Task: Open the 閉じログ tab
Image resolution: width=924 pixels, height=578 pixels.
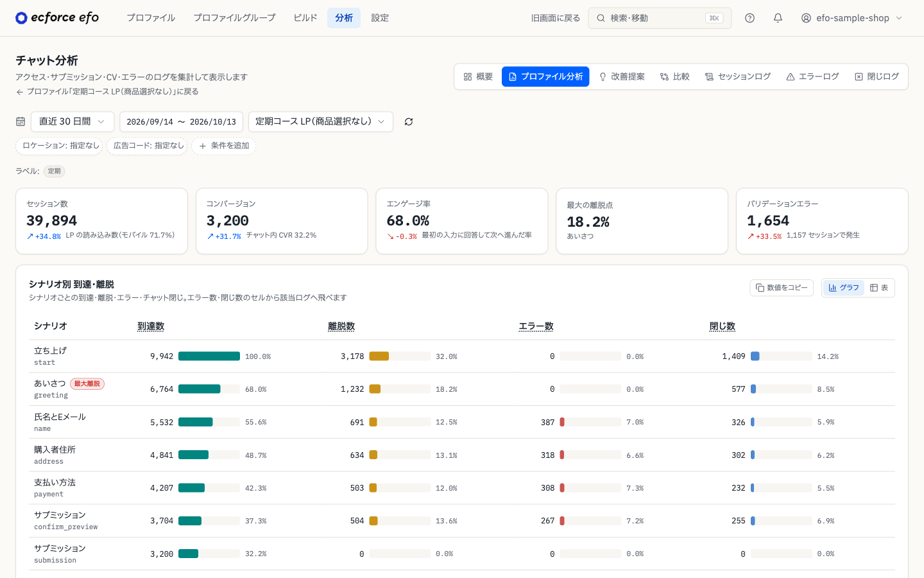Action: pos(877,76)
